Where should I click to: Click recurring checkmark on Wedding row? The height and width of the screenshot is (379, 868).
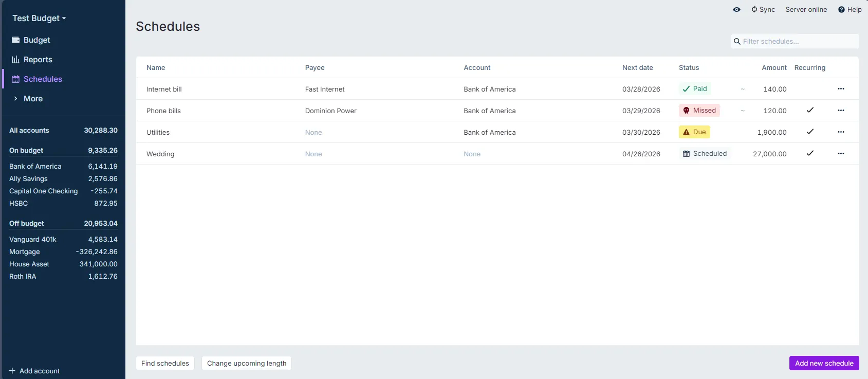pyautogui.click(x=810, y=154)
